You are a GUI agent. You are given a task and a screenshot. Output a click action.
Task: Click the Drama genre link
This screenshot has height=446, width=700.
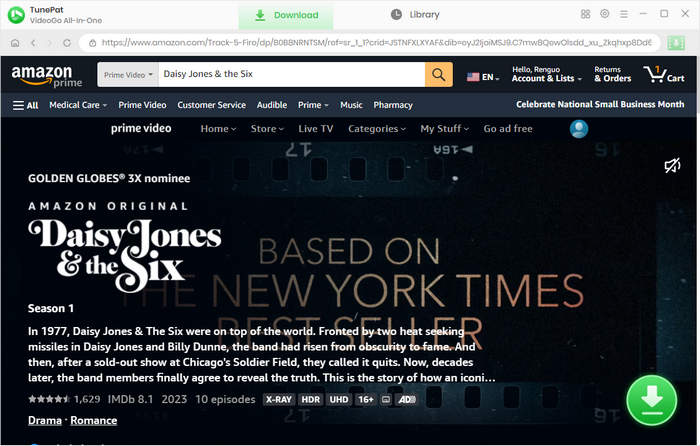point(45,421)
